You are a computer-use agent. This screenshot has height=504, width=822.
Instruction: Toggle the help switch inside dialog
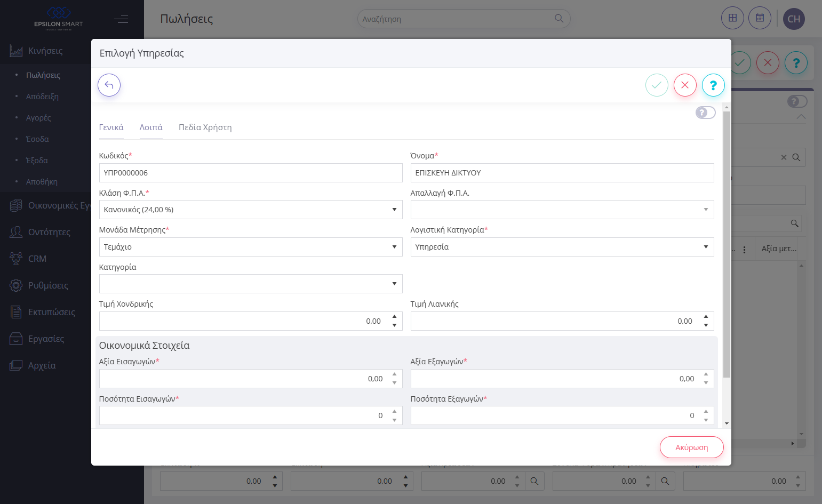click(x=705, y=113)
